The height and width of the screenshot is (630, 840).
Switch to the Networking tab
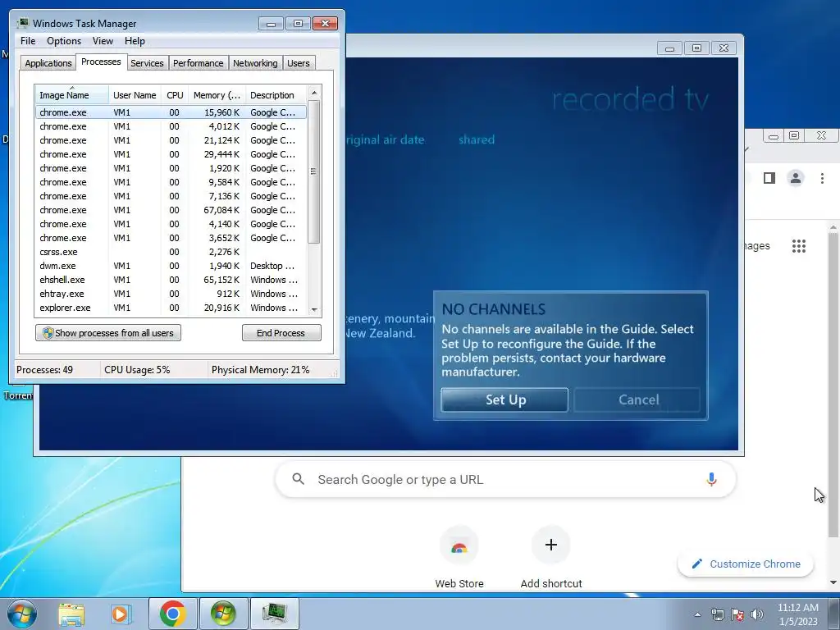255,63
